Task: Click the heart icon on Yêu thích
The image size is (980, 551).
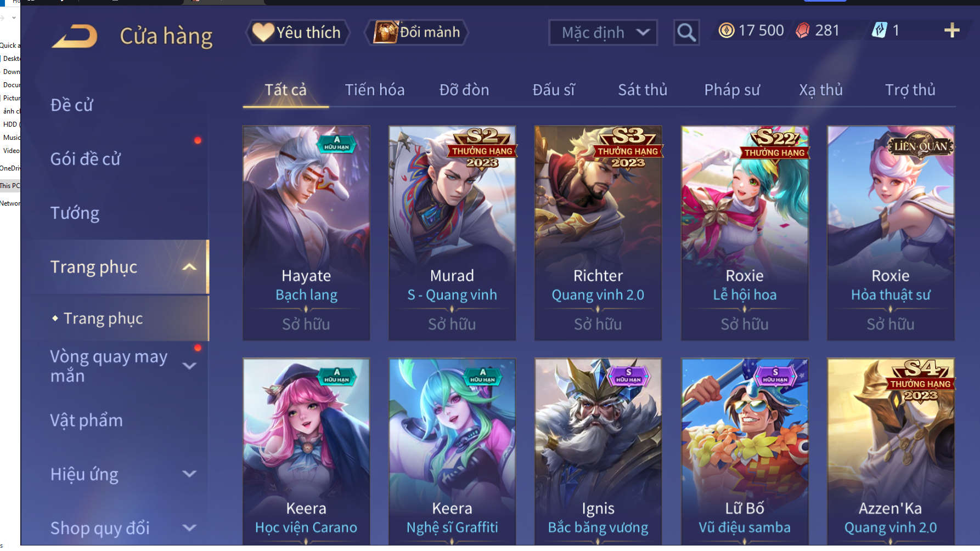Action: point(263,32)
